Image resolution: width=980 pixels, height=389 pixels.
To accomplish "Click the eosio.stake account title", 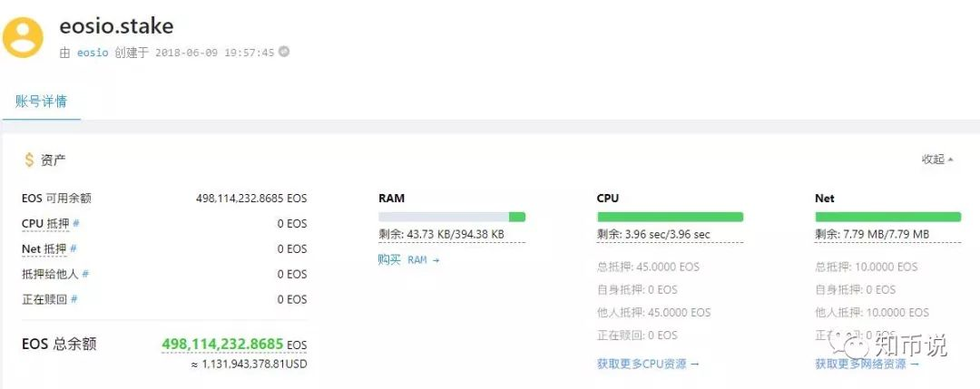I will tap(116, 25).
